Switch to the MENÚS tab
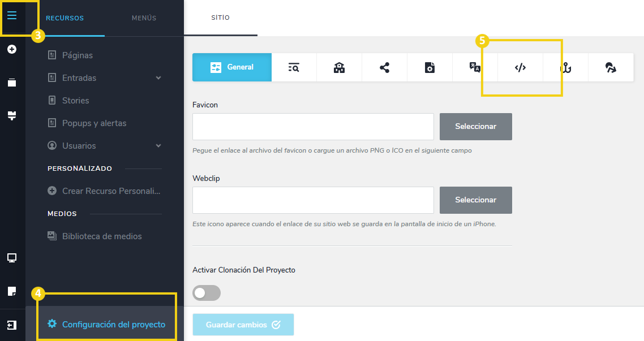This screenshot has width=644, height=341. pos(143,18)
